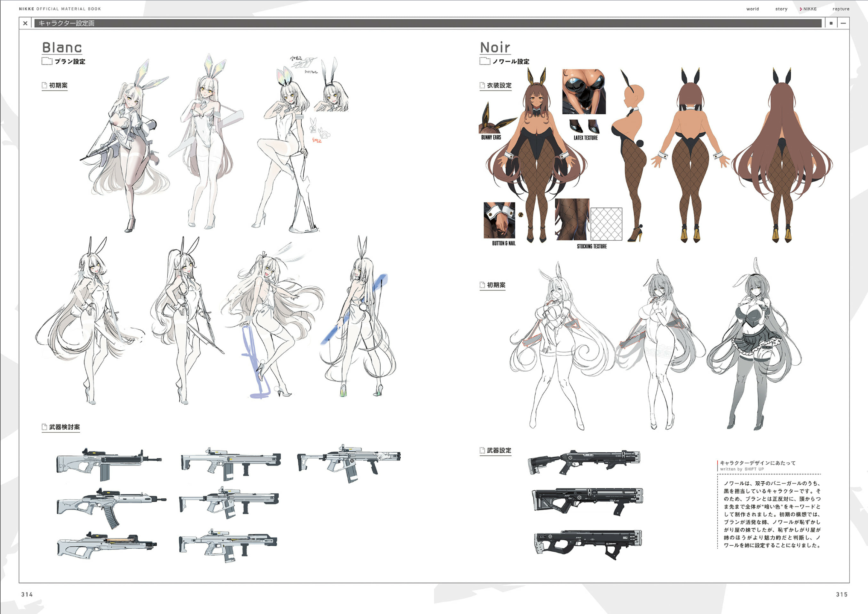Click the document icon beside 衣装設定
The width and height of the screenshot is (868, 614).
(482, 85)
